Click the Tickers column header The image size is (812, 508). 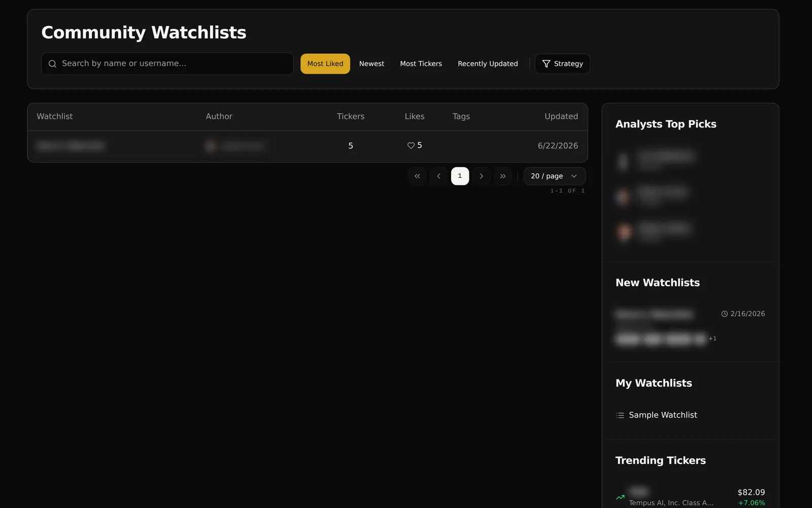[351, 116]
